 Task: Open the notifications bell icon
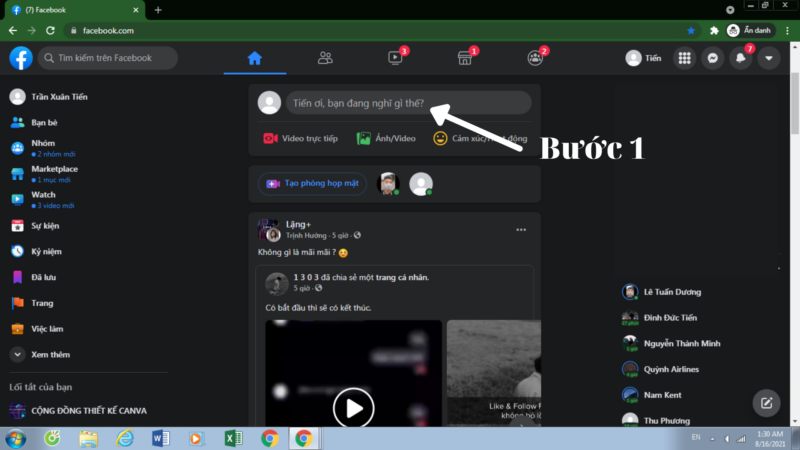pos(740,58)
